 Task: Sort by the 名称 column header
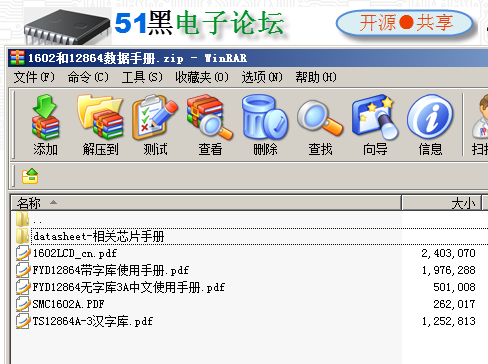[206, 203]
